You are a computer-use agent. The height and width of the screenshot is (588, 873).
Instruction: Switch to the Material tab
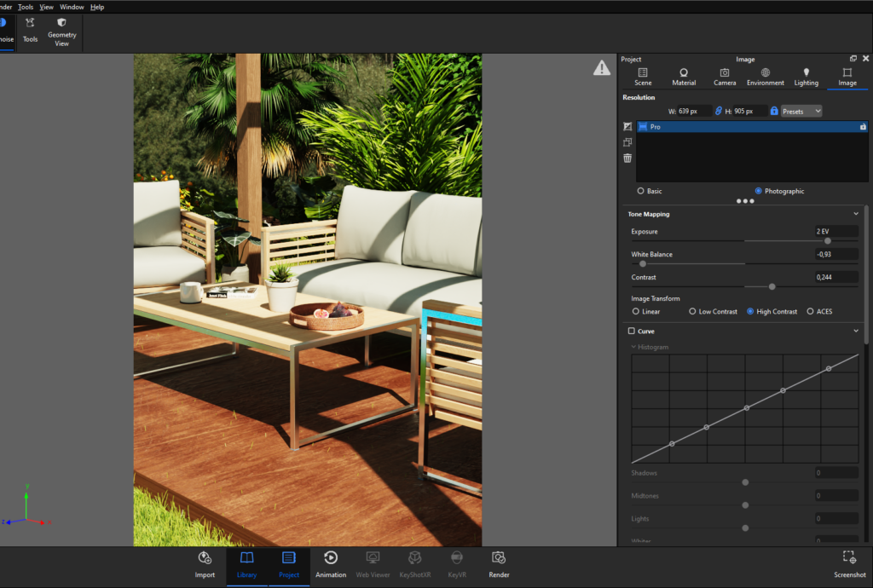pos(684,77)
